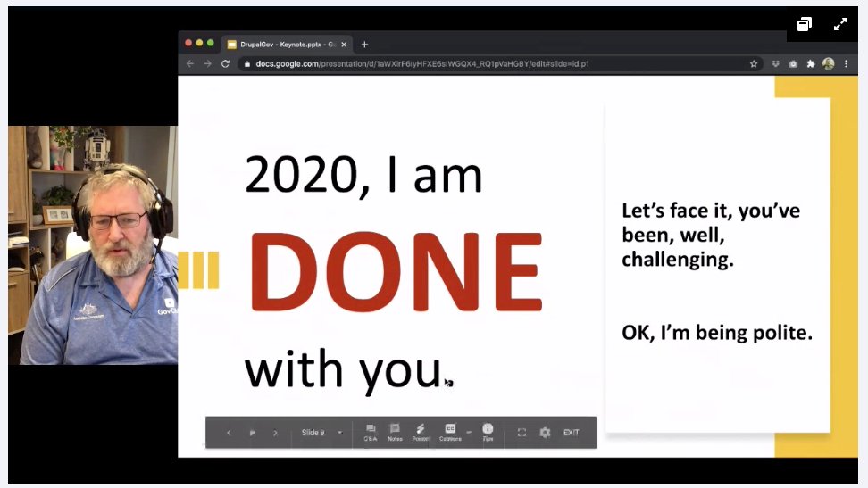
Task: Click the speaker's webcam video feed
Action: 93,245
